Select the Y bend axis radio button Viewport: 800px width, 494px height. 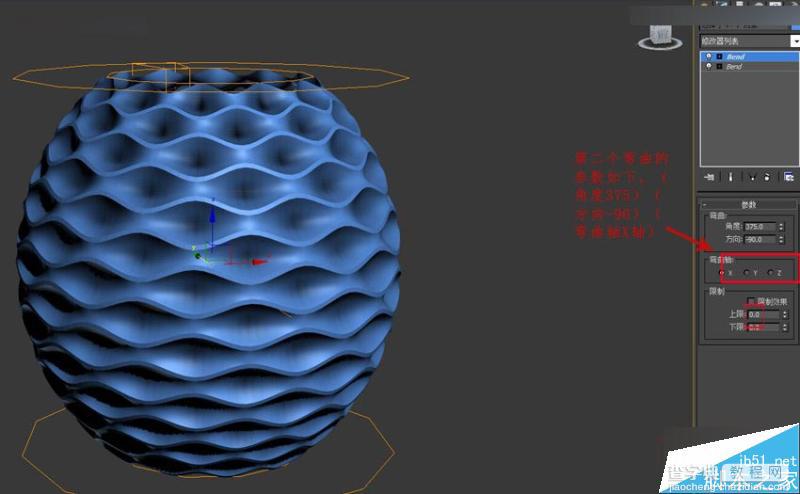[746, 273]
